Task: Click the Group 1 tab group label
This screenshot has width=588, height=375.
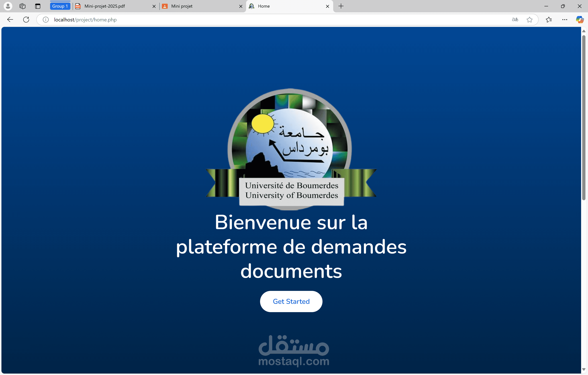Action: [x=60, y=6]
